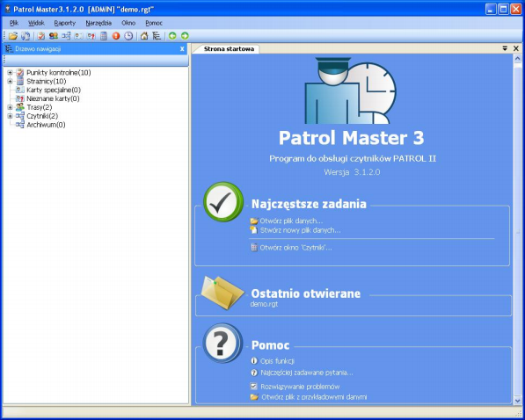The image size is (525, 420).
Task: Go to start page via house icon
Action: pos(144,36)
